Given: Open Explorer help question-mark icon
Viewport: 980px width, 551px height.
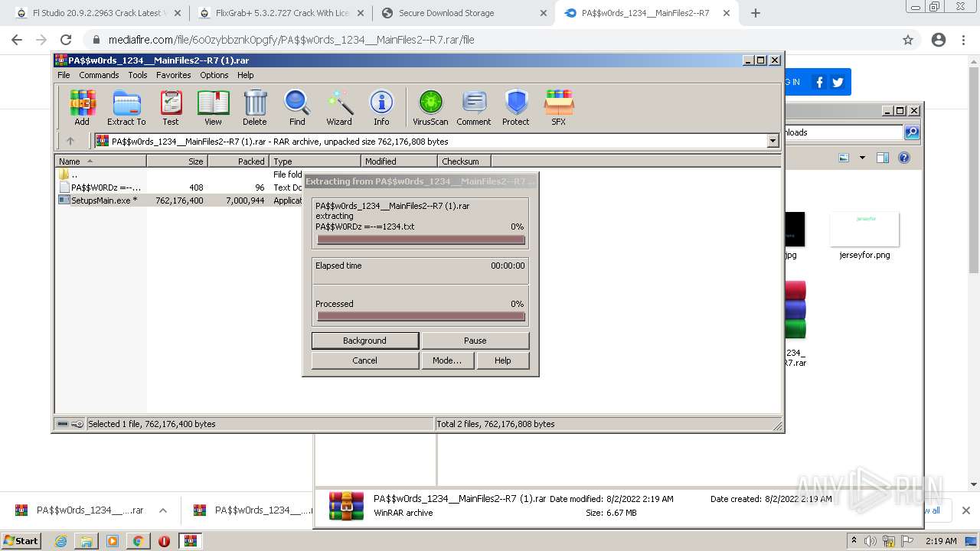Looking at the screenshot, I should pyautogui.click(x=904, y=158).
